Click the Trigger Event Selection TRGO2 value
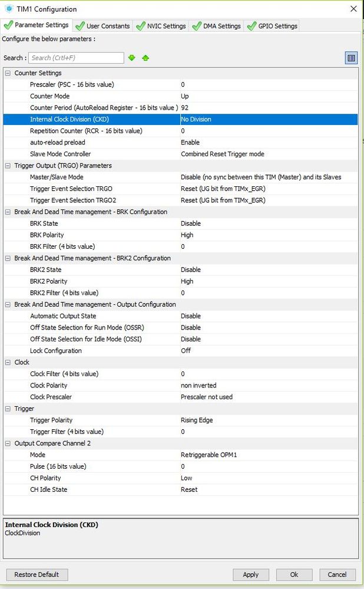Screen dimensions: 364x589 (223, 200)
